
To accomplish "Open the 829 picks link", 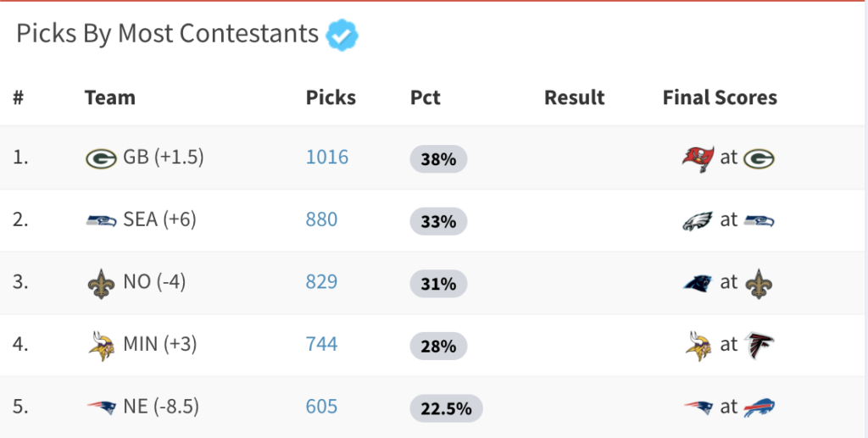I will tap(321, 282).
